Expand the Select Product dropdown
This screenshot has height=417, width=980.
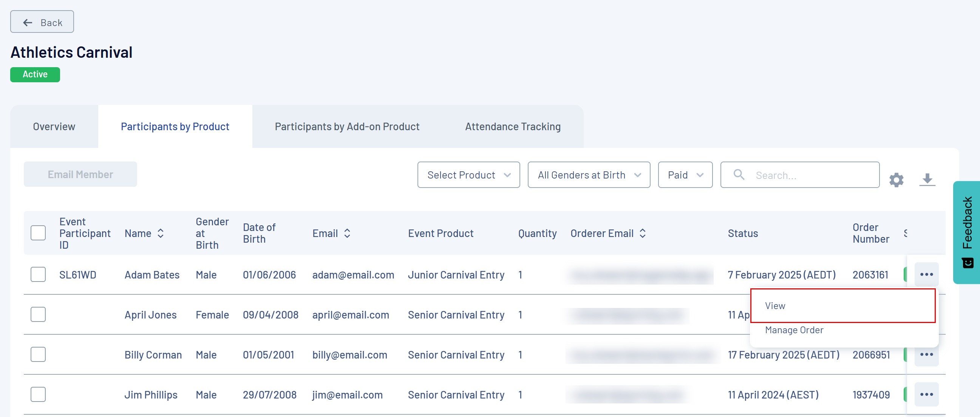(x=468, y=175)
